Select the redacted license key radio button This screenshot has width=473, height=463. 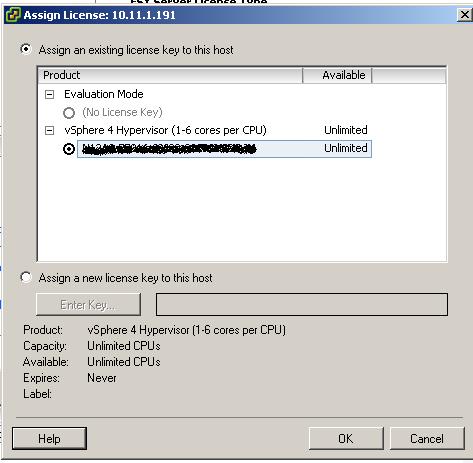coord(69,149)
